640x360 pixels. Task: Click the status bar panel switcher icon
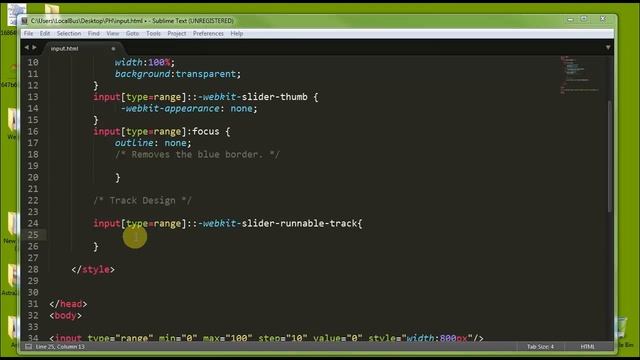point(28,347)
